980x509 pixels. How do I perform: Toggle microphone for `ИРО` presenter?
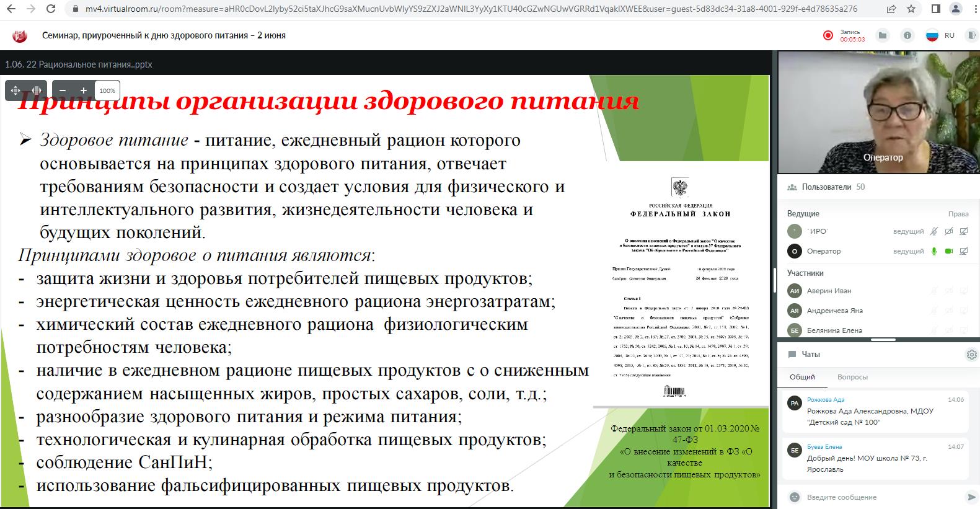coord(934,231)
